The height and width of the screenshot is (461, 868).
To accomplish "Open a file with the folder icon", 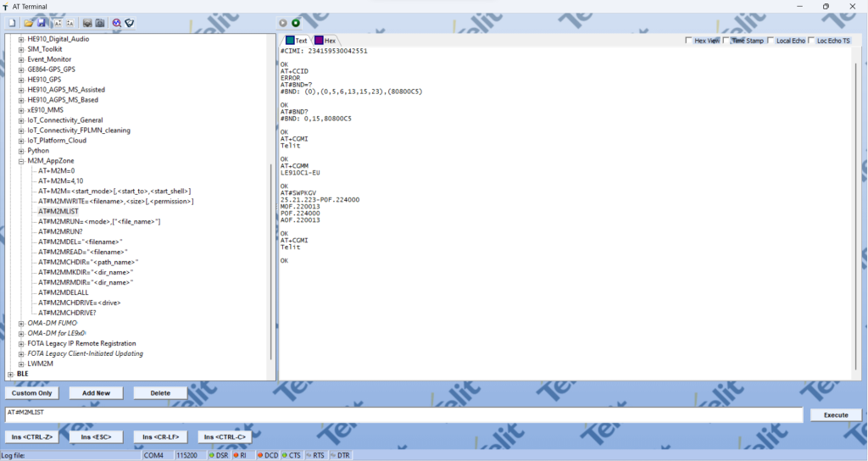I will coord(28,23).
